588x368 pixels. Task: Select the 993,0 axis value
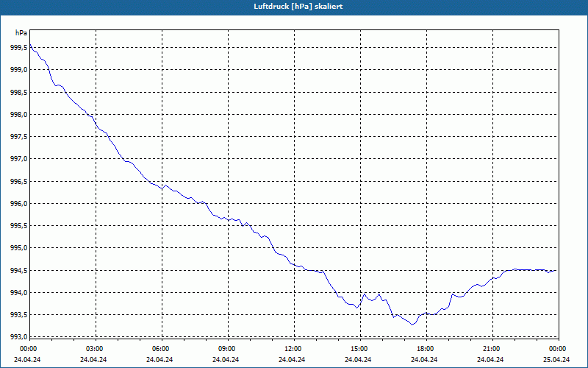[x=19, y=337]
